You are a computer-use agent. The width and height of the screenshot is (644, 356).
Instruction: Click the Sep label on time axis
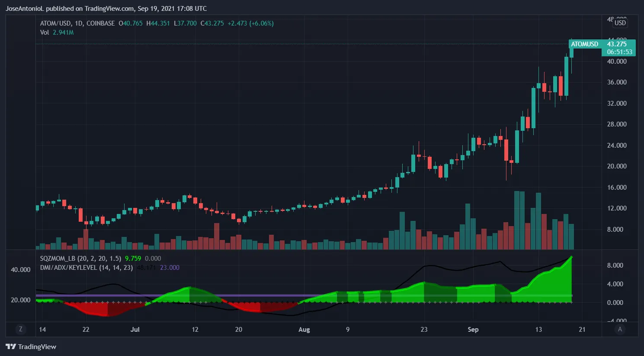pyautogui.click(x=473, y=330)
